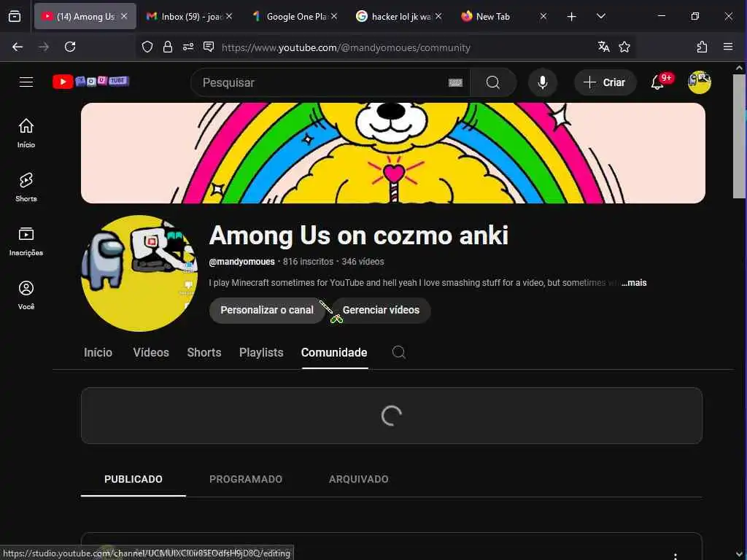
Task: Click the channel profile picture
Action: (139, 273)
